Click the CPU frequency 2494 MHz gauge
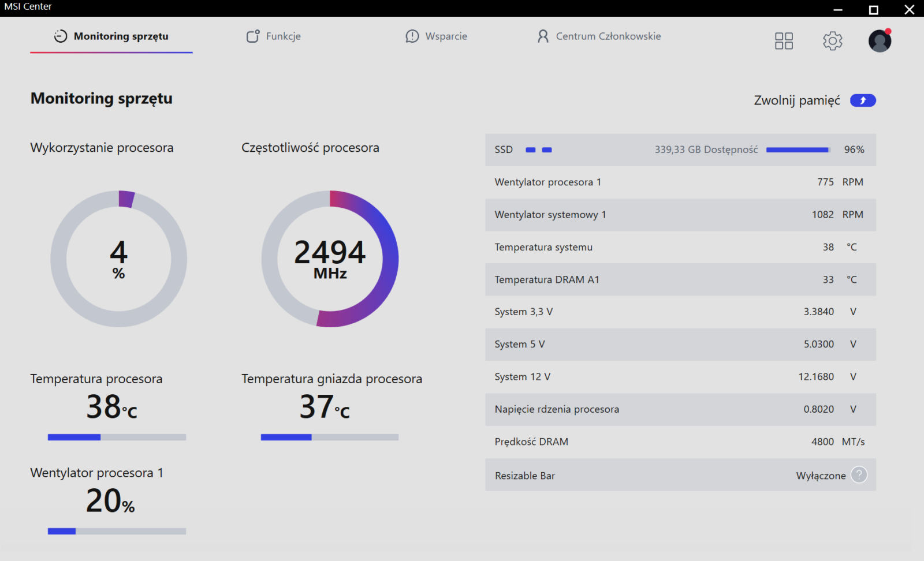 pyautogui.click(x=330, y=259)
